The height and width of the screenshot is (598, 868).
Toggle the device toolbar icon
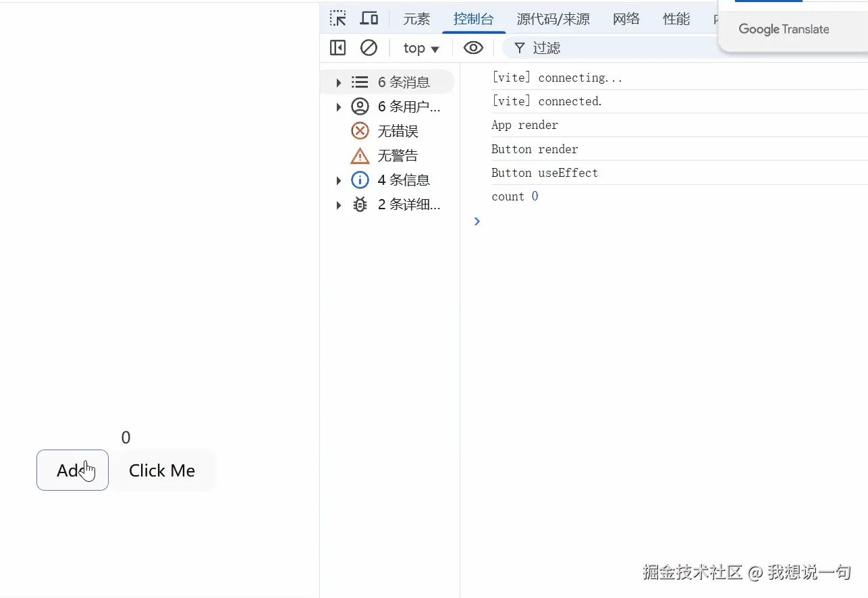369,19
